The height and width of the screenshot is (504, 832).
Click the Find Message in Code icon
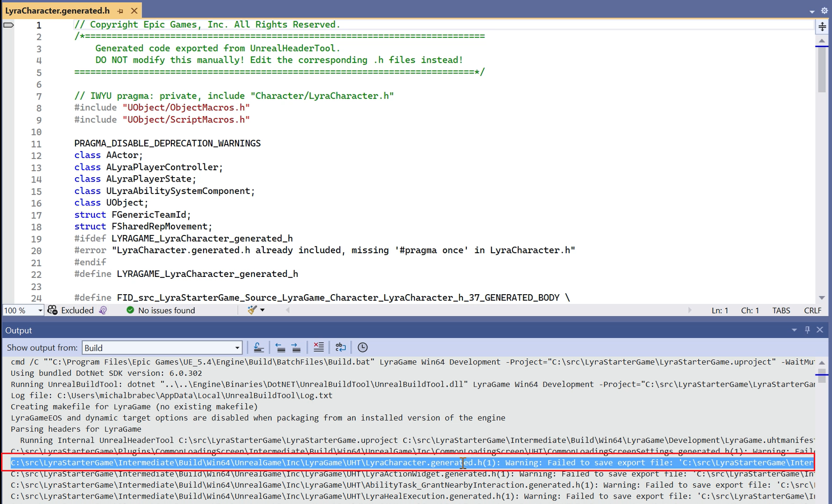pyautogui.click(x=259, y=347)
